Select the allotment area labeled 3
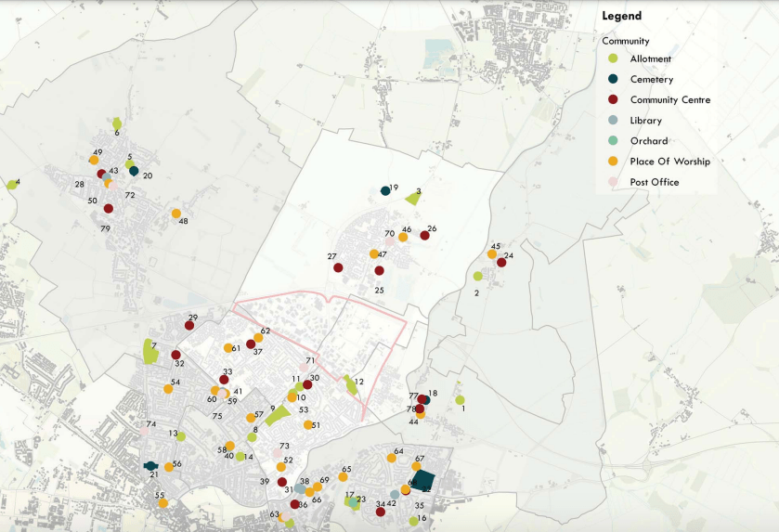Image resolution: width=779 pixels, height=532 pixels. 412,198
